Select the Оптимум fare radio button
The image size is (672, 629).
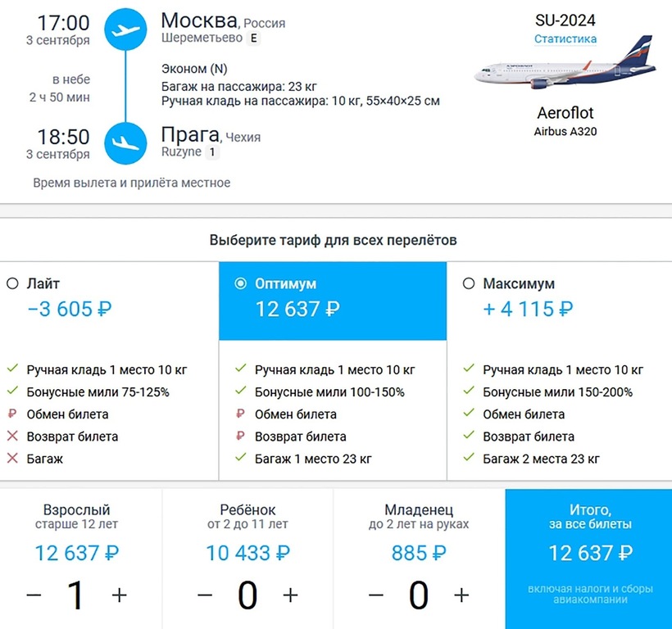pos(240,284)
